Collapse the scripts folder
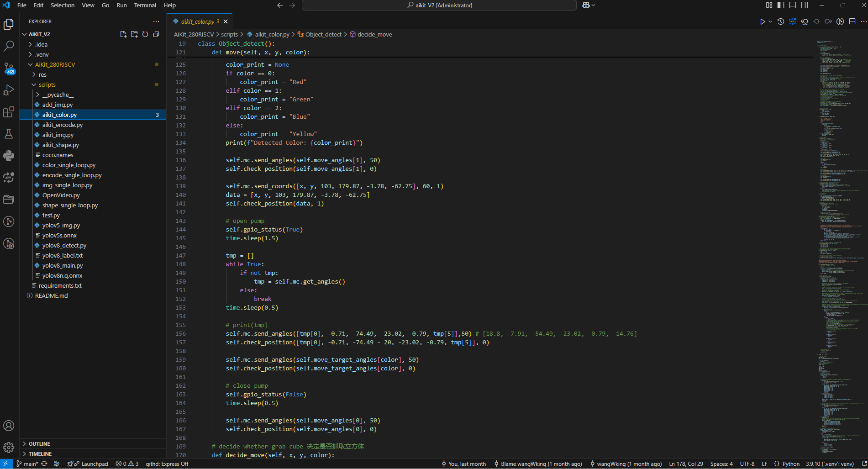Screen dimensions: 868x469 click(47, 85)
